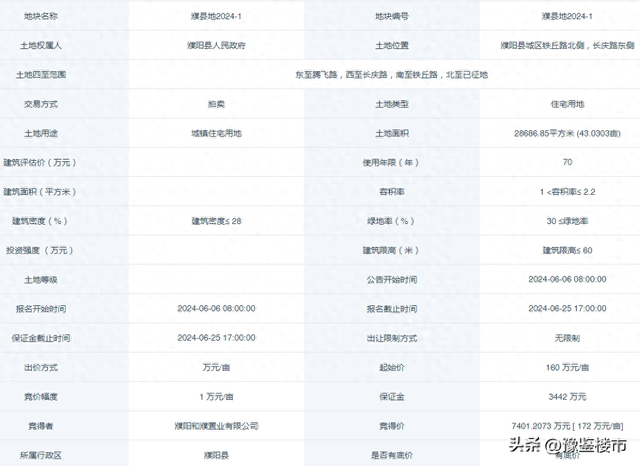Select the '绿地率（%）' label
The image size is (640, 466).
click(x=391, y=221)
